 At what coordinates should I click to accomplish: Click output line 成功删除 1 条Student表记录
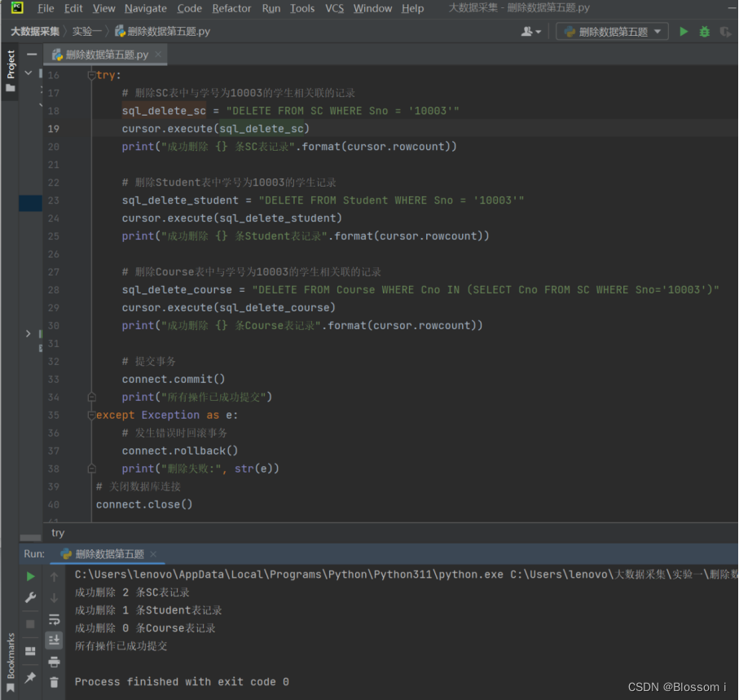pyautogui.click(x=148, y=610)
